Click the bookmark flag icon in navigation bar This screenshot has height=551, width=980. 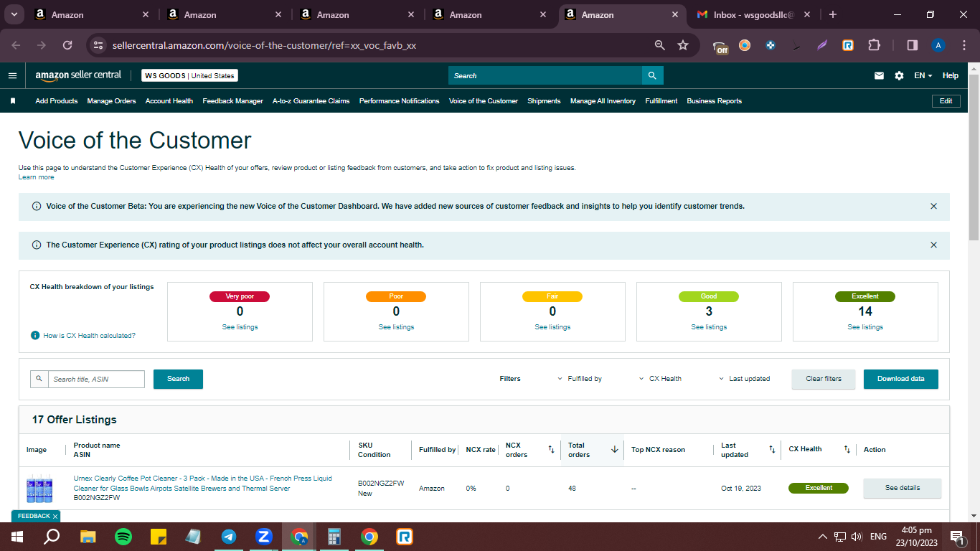[13, 101]
